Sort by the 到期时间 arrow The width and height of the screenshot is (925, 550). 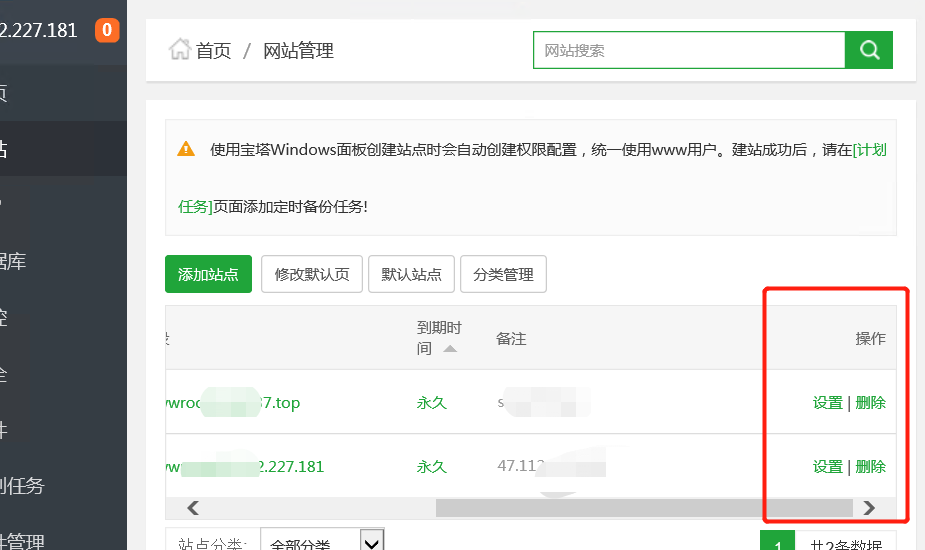450,349
